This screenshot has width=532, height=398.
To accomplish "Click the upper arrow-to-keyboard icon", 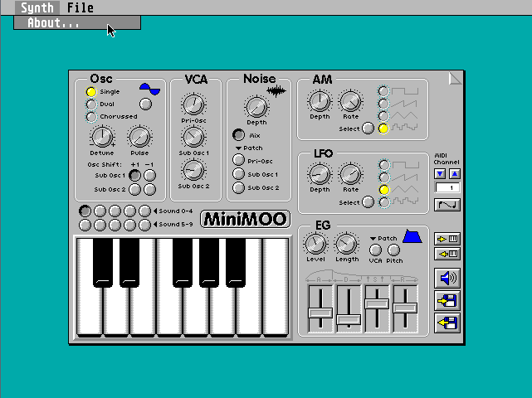I will pyautogui.click(x=447, y=239).
